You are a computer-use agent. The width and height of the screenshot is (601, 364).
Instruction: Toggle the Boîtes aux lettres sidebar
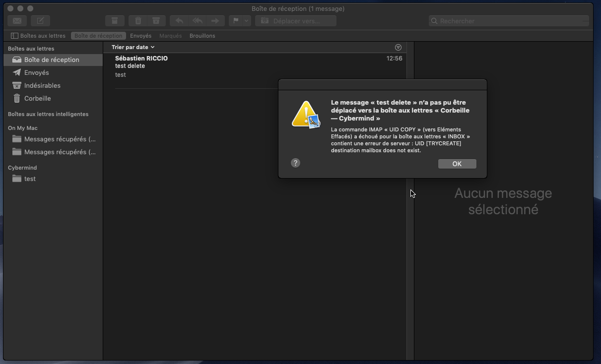38,36
